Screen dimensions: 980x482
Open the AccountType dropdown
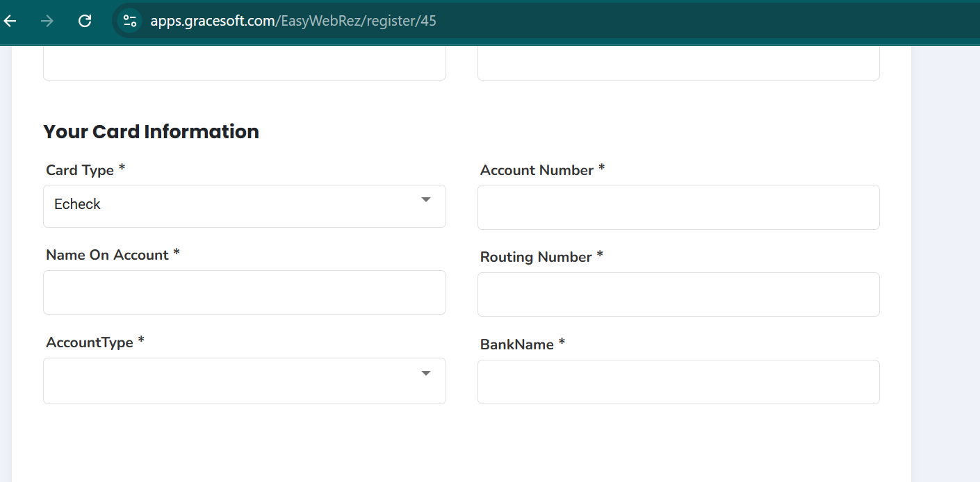pos(245,381)
